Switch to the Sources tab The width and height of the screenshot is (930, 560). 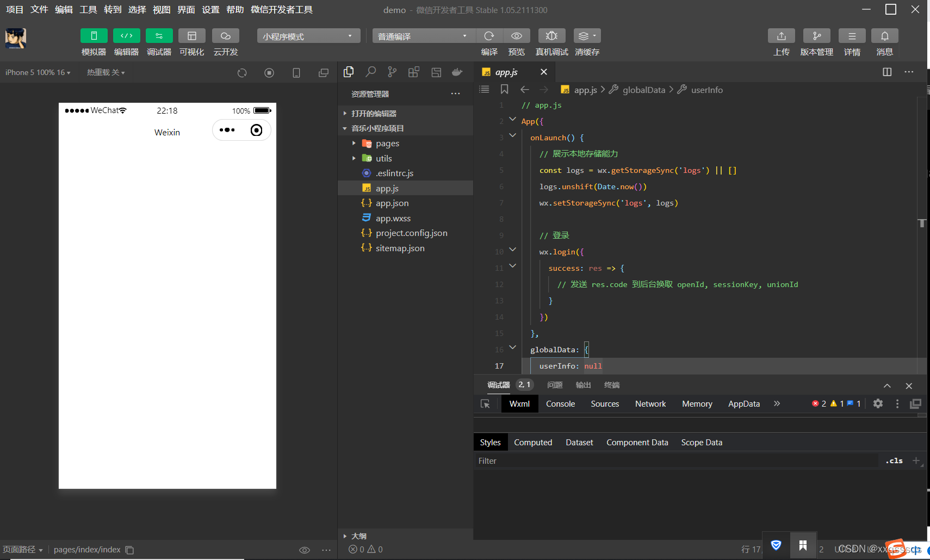pos(605,403)
